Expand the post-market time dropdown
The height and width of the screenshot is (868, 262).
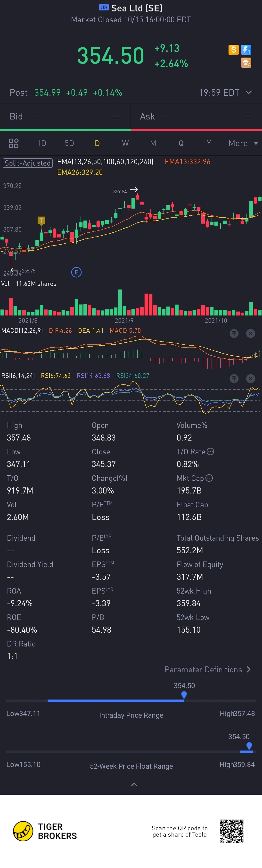248,92
